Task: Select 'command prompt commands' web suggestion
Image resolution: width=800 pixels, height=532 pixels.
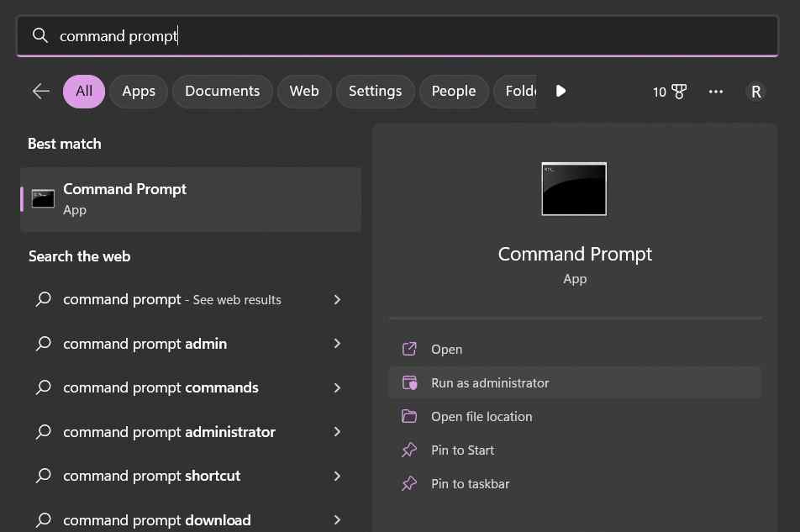Action: tap(190, 387)
